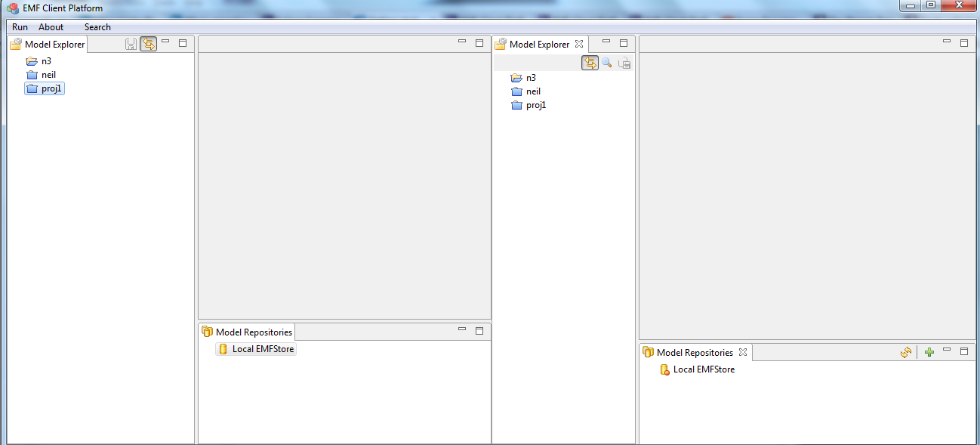
Task: Minimize the right empty editor area
Action: (947, 42)
